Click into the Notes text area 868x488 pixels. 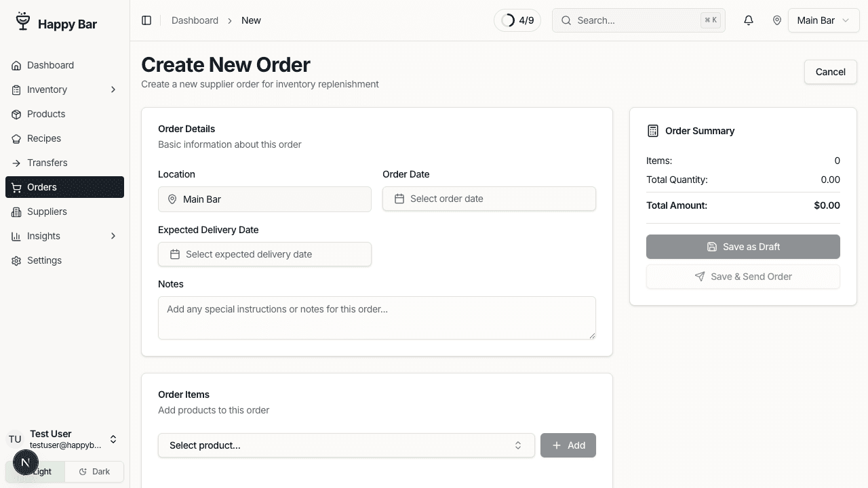(x=377, y=318)
